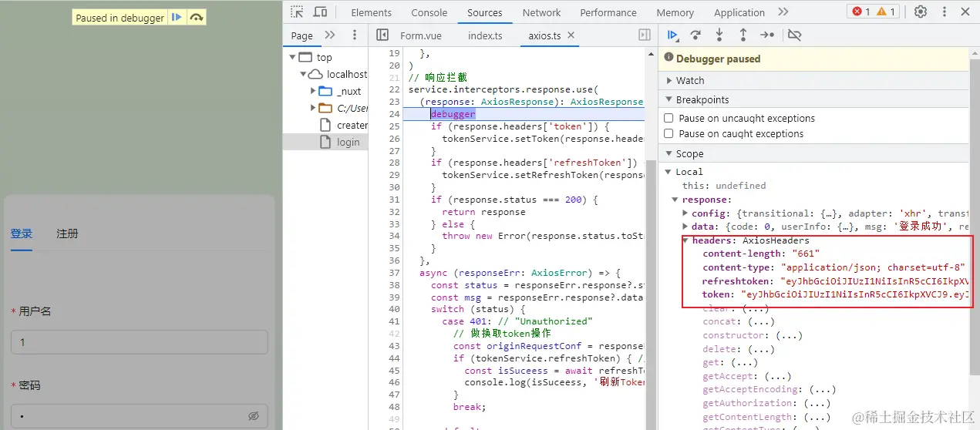The image size is (980, 430).
Task: Resume script from paused overlay
Action: tap(177, 18)
